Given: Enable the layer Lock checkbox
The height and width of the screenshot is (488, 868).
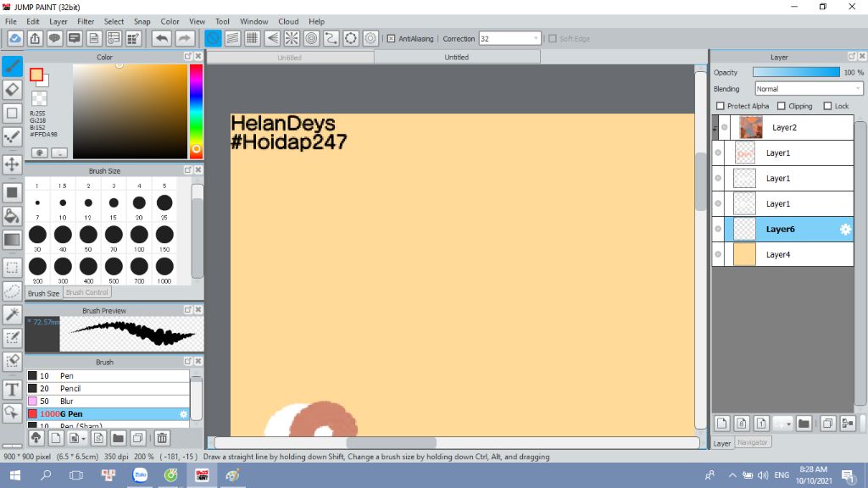Looking at the screenshot, I should point(827,106).
